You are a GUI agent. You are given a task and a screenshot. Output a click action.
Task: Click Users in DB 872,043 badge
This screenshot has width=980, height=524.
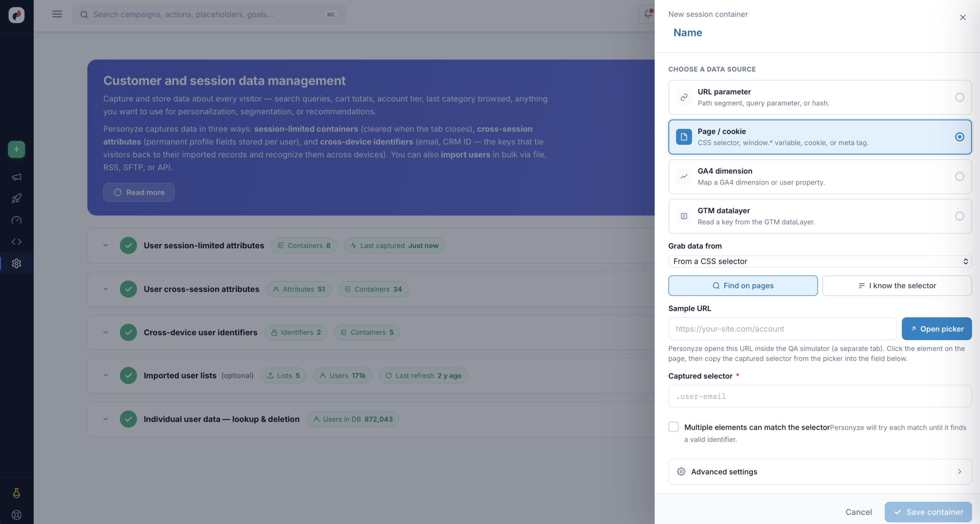coord(353,419)
